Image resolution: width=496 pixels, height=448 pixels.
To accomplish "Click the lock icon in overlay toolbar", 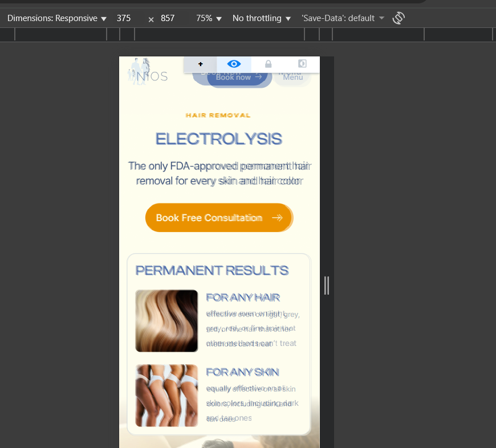I will [269, 64].
